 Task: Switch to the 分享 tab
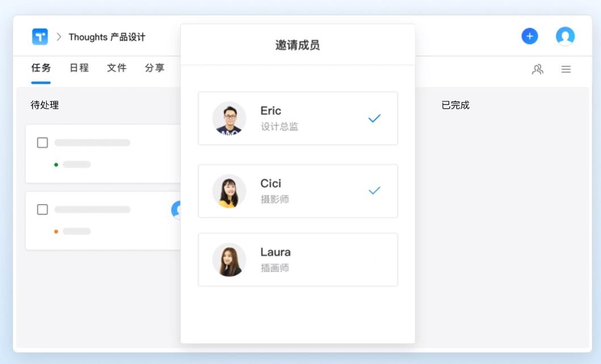[x=154, y=67]
